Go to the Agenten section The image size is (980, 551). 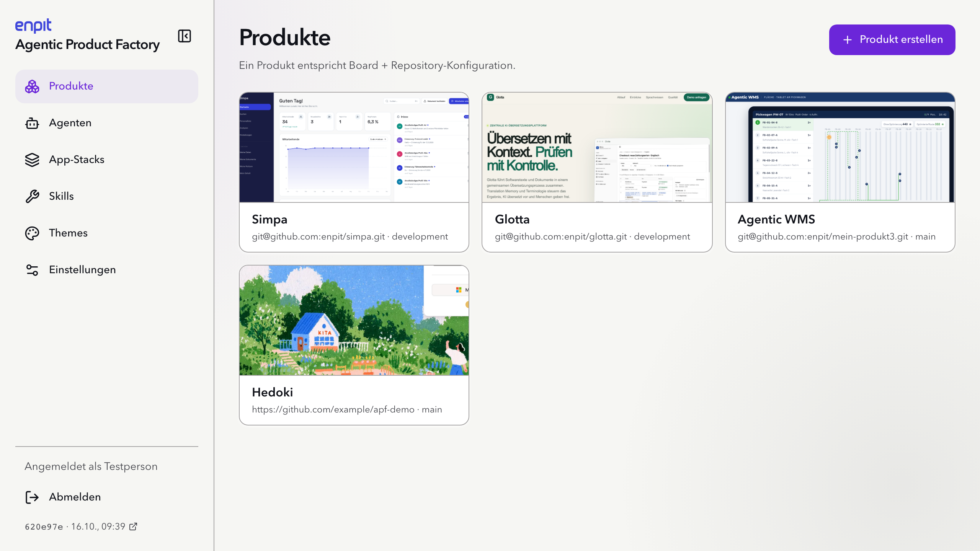click(x=107, y=123)
